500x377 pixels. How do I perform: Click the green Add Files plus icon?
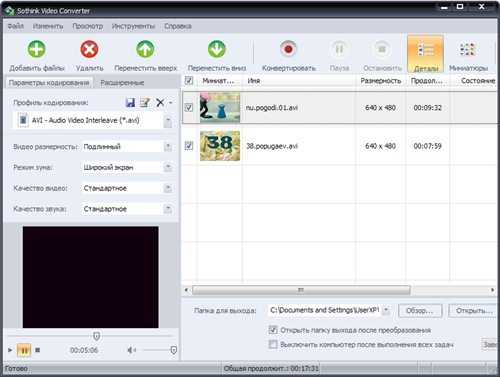37,49
